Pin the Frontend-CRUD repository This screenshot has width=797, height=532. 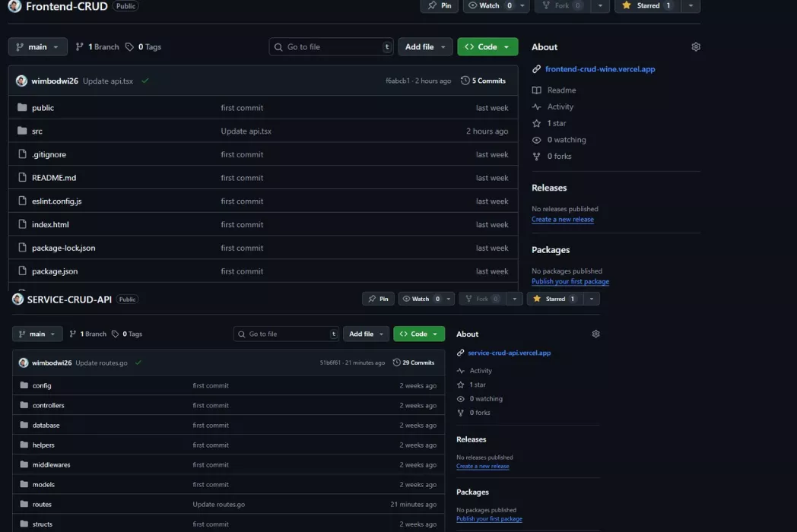(440, 5)
